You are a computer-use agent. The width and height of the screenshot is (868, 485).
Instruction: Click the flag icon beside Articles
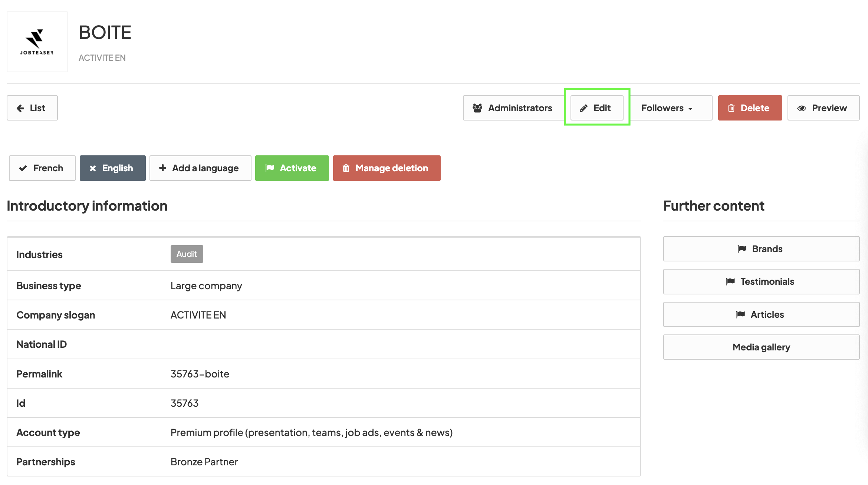tap(741, 314)
